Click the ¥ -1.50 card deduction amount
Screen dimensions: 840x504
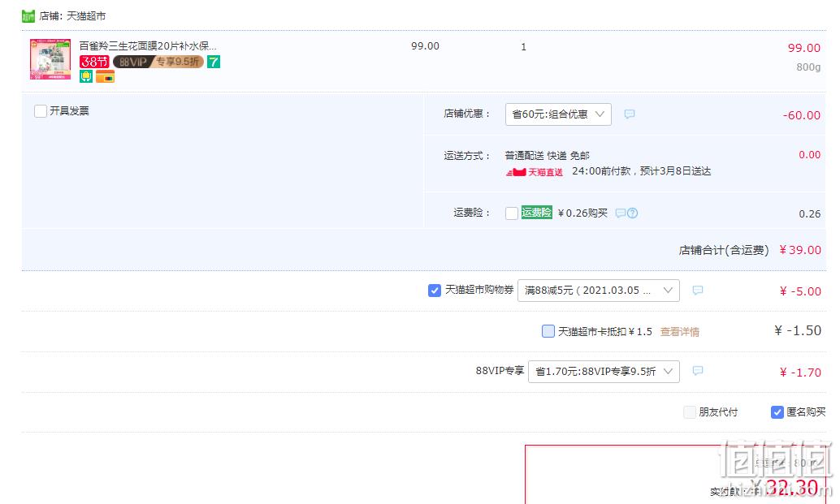click(798, 330)
